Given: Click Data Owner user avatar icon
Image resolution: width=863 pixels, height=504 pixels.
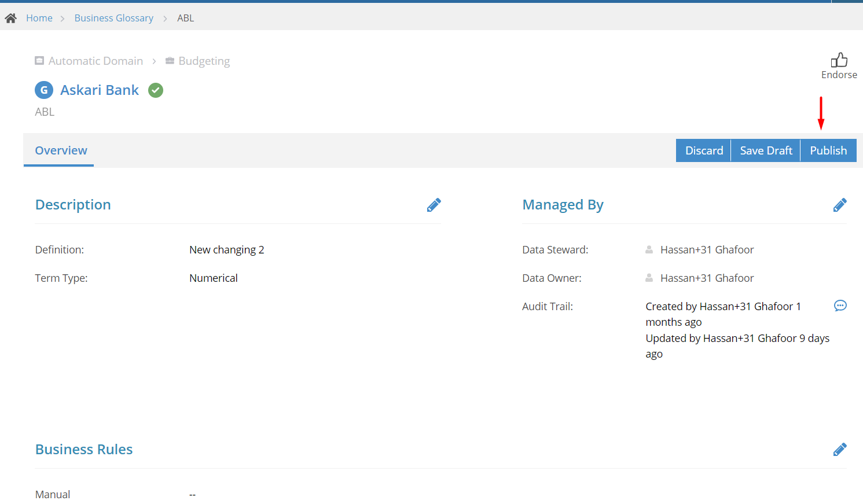Looking at the screenshot, I should [649, 278].
